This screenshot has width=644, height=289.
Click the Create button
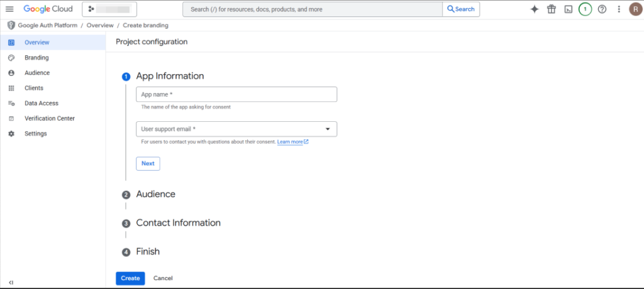pyautogui.click(x=130, y=278)
